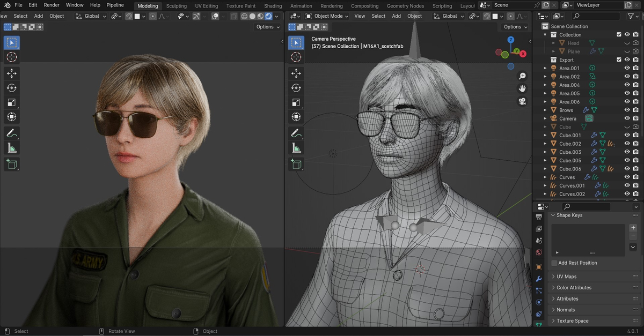Hide Brows object with its eye icon

627,110
